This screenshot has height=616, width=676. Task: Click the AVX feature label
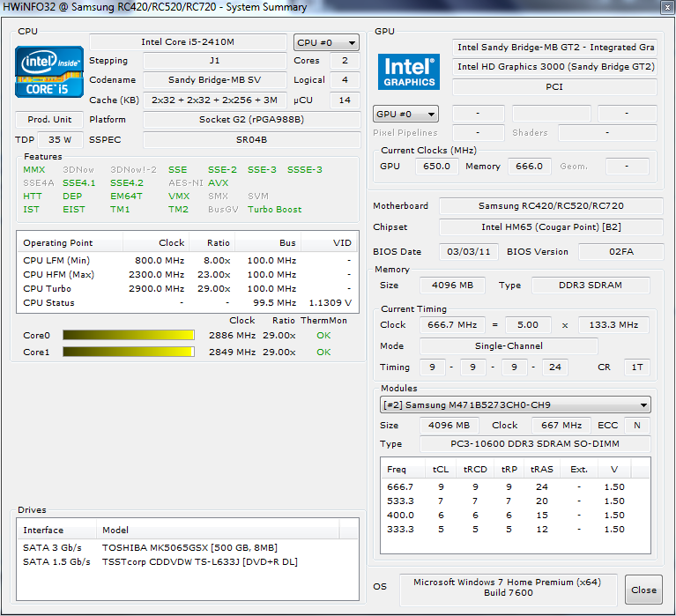tap(219, 182)
